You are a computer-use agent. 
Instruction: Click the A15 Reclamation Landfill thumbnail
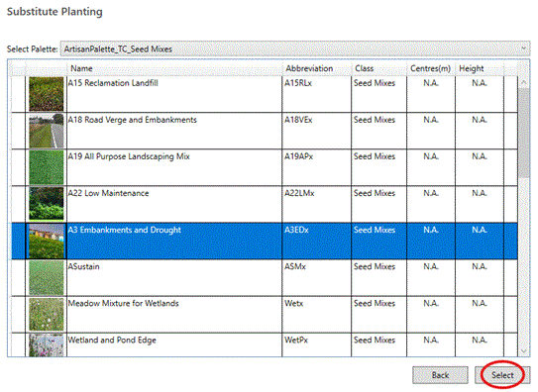[47, 94]
